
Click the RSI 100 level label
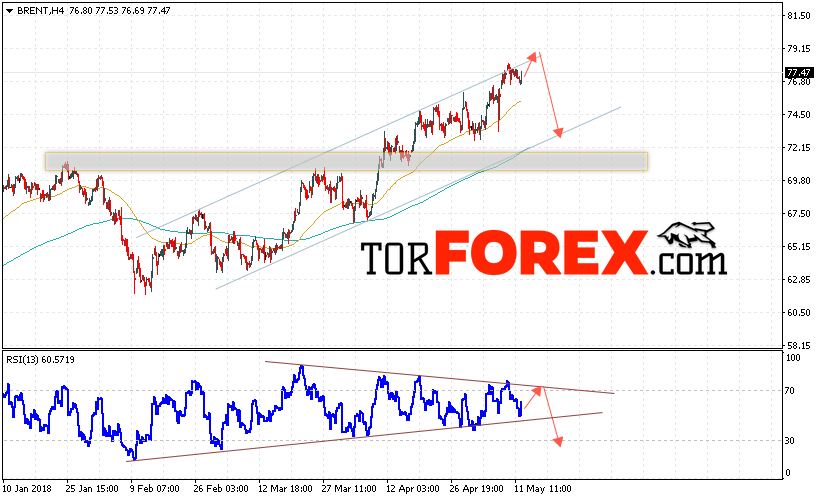tap(793, 358)
